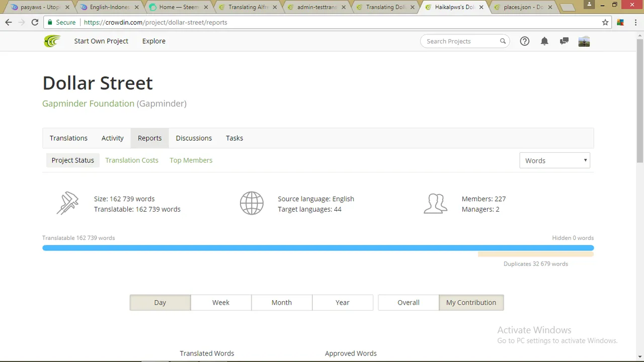This screenshot has height=362, width=644.
Task: Click the Secure padlock site info
Action: click(x=61, y=22)
